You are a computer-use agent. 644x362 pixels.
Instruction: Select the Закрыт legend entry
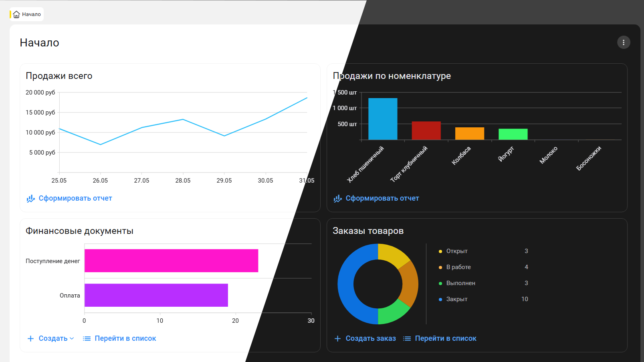(456, 299)
